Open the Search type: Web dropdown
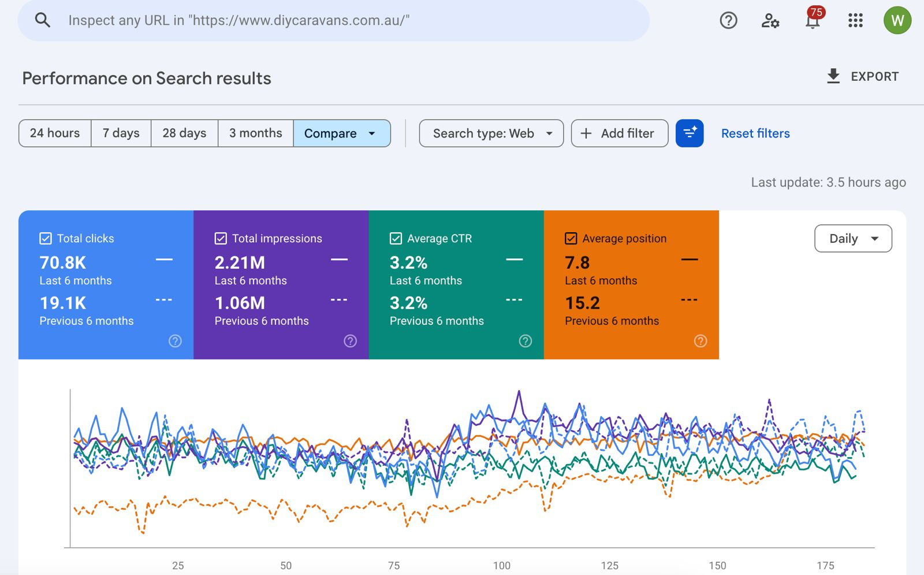 pos(491,133)
